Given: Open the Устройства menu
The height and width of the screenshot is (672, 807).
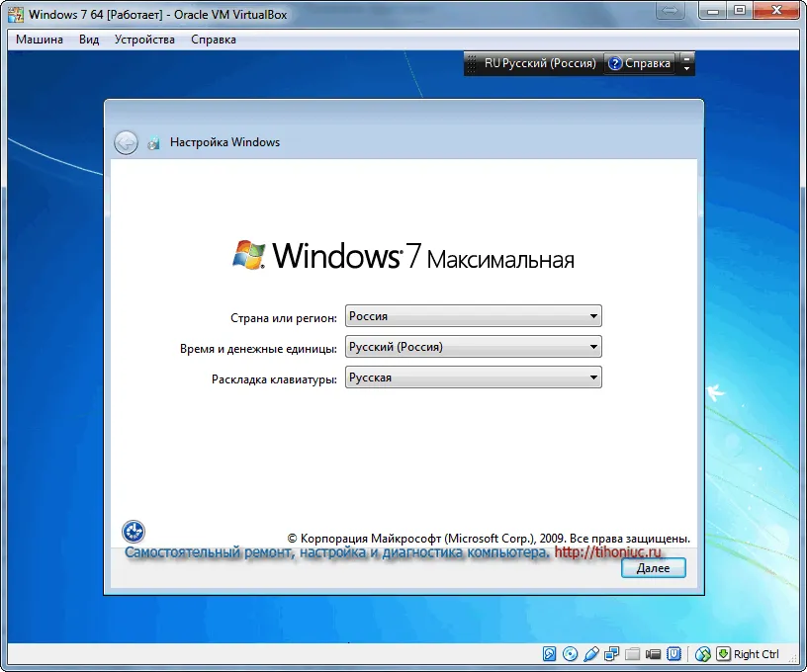Looking at the screenshot, I should coord(144,40).
